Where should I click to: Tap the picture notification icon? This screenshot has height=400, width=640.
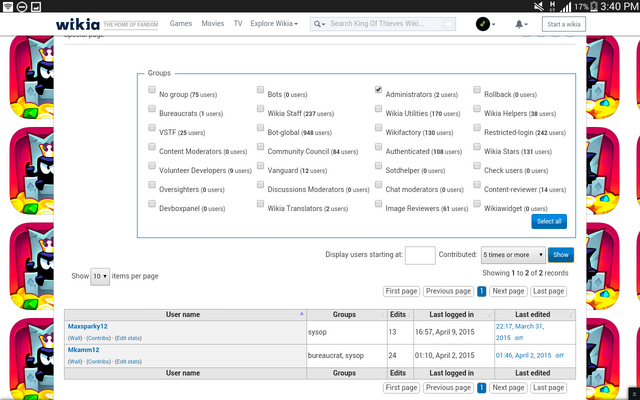click(x=36, y=6)
